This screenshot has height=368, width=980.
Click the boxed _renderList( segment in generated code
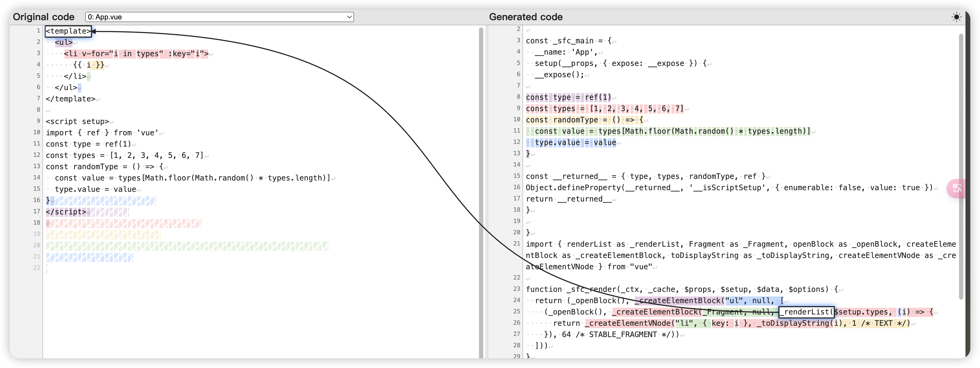click(x=806, y=312)
